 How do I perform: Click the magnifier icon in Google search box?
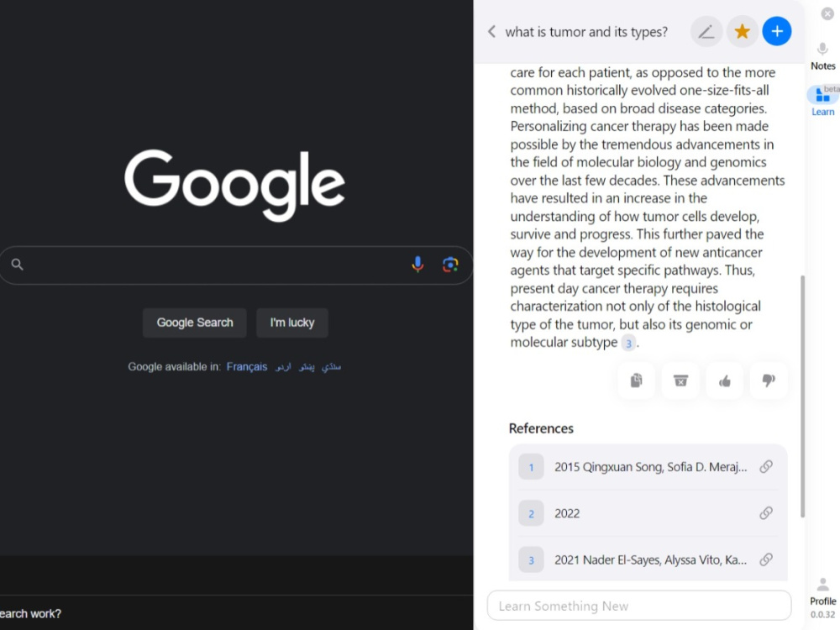(x=17, y=264)
